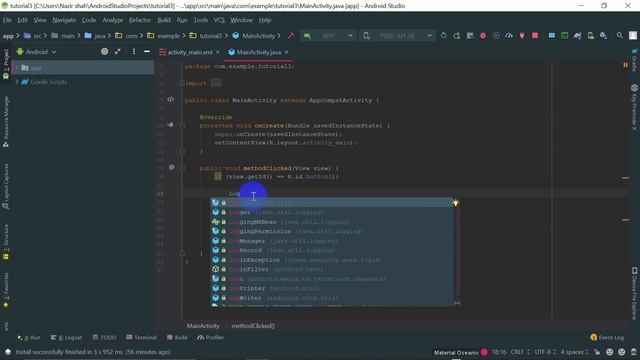This screenshot has height=360, width=640.
Task: Click the CRLF line separator selector
Action: coord(520,352)
